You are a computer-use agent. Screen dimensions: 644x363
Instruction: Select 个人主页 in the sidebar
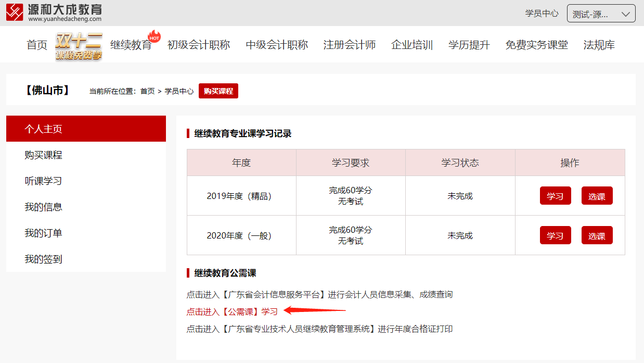coord(86,129)
